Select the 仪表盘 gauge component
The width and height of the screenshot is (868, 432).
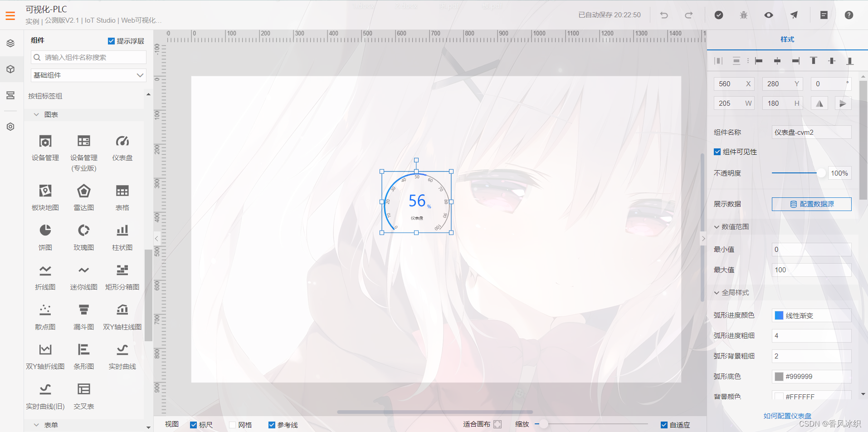(122, 148)
